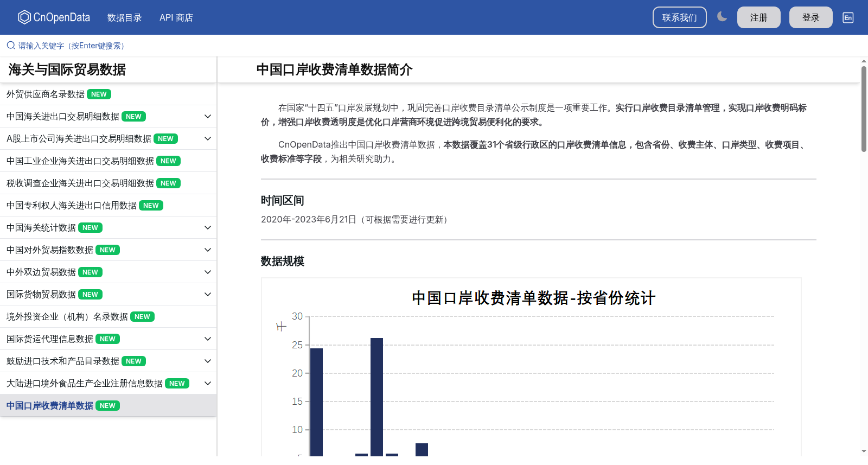Expand 中国对外贸易指数数据 chevron
The height and width of the screenshot is (465, 868).
[x=207, y=250]
